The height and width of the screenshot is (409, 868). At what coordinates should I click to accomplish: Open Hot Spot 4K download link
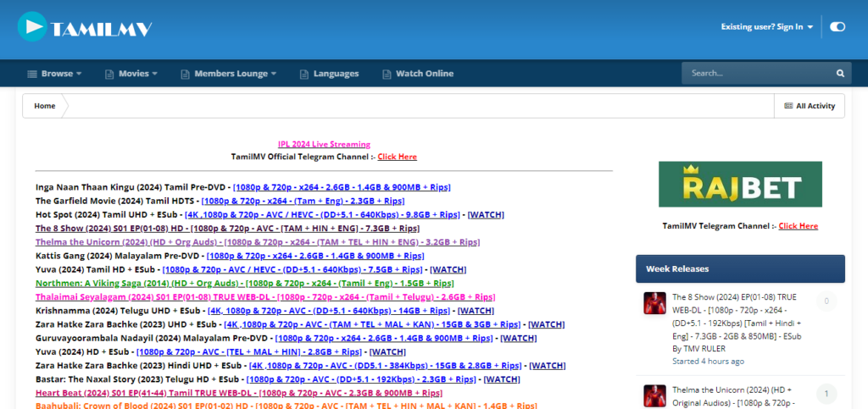(322, 214)
